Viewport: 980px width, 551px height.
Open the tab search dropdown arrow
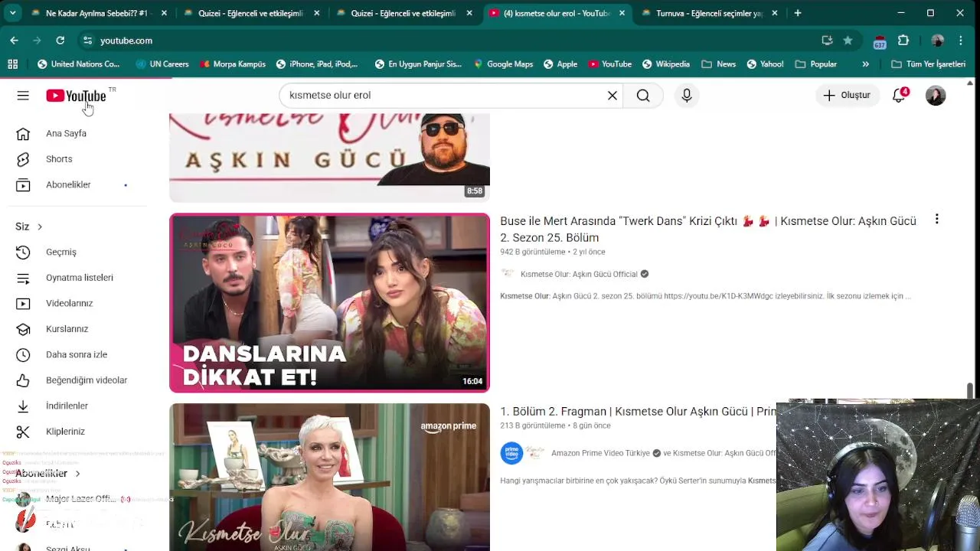click(12, 13)
